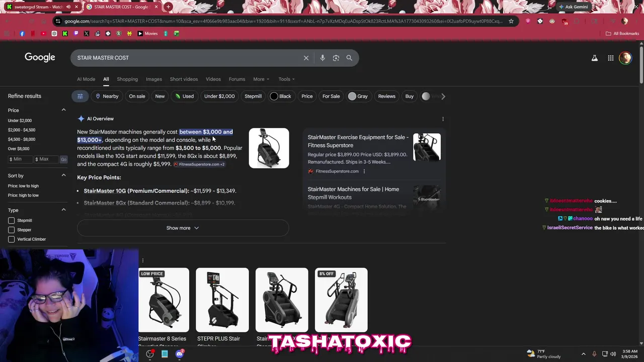Open Google account profile avatar

point(625,58)
